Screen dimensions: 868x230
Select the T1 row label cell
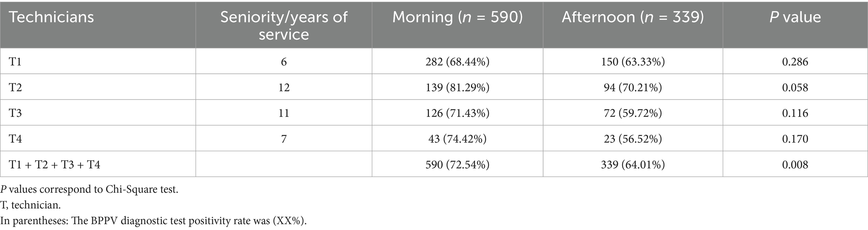coord(16,62)
